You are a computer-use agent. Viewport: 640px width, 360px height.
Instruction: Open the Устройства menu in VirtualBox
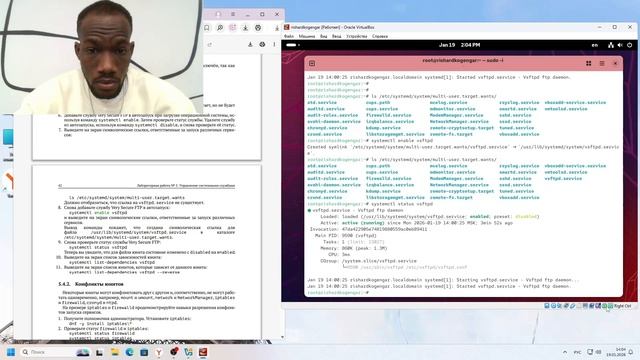[356, 36]
